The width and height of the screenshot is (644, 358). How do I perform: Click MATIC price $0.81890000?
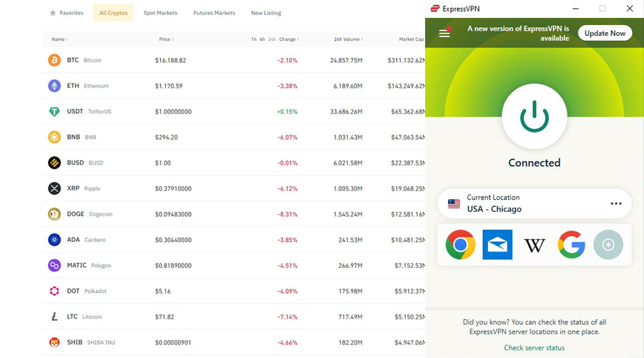click(173, 266)
